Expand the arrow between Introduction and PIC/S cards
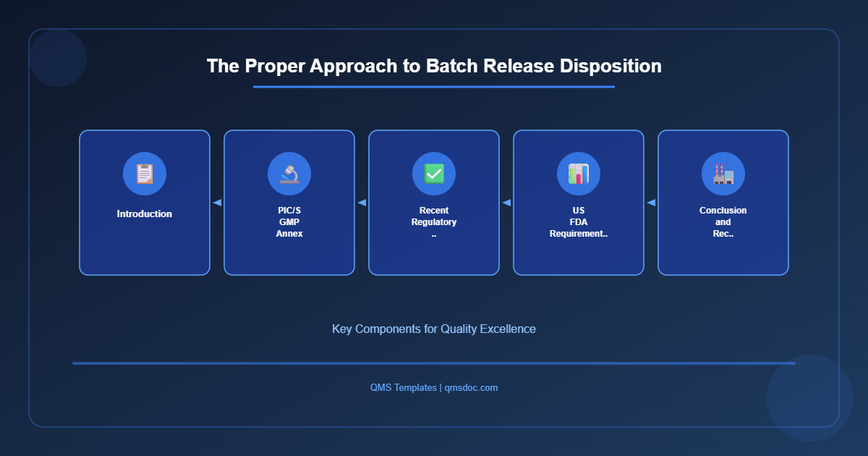This screenshot has height=456, width=868. click(x=217, y=203)
